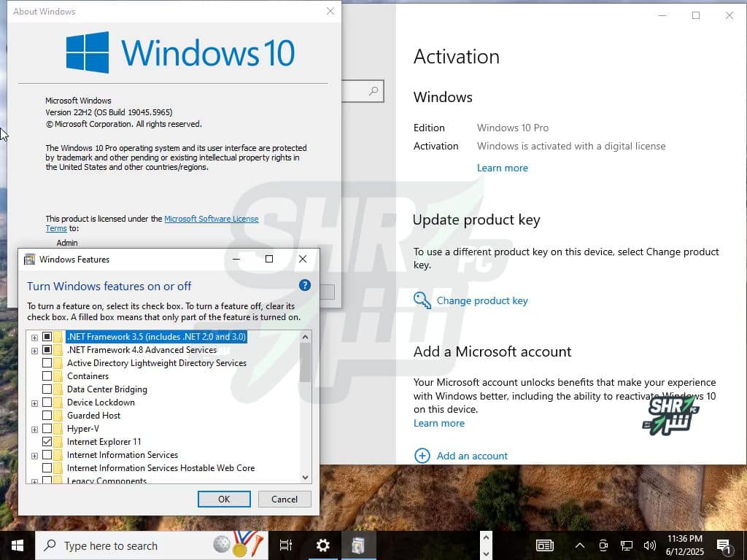
Task: Turn on the Hyper-V checkbox
Action: (x=47, y=429)
